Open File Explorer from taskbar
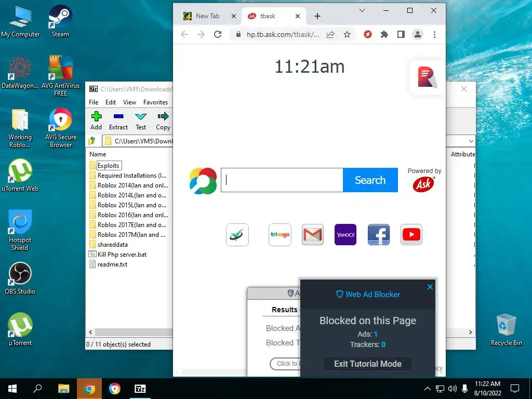 pos(63,389)
